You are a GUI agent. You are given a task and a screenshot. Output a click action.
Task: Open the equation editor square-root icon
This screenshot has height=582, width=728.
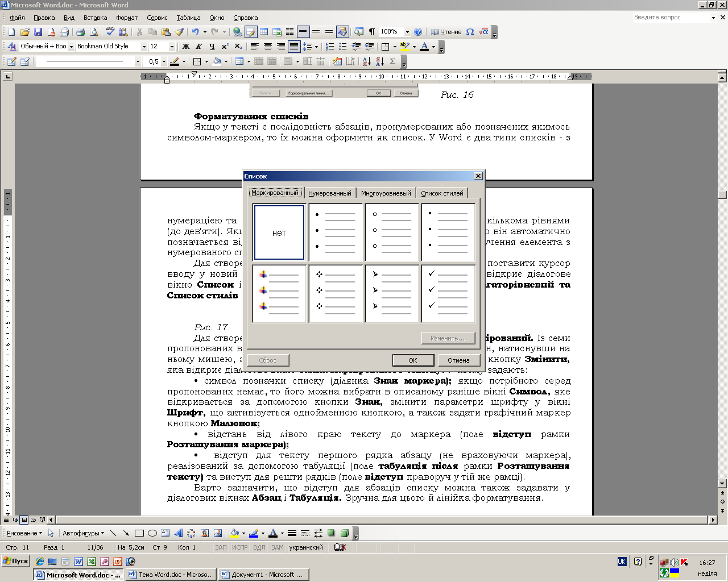pyautogui.click(x=483, y=32)
